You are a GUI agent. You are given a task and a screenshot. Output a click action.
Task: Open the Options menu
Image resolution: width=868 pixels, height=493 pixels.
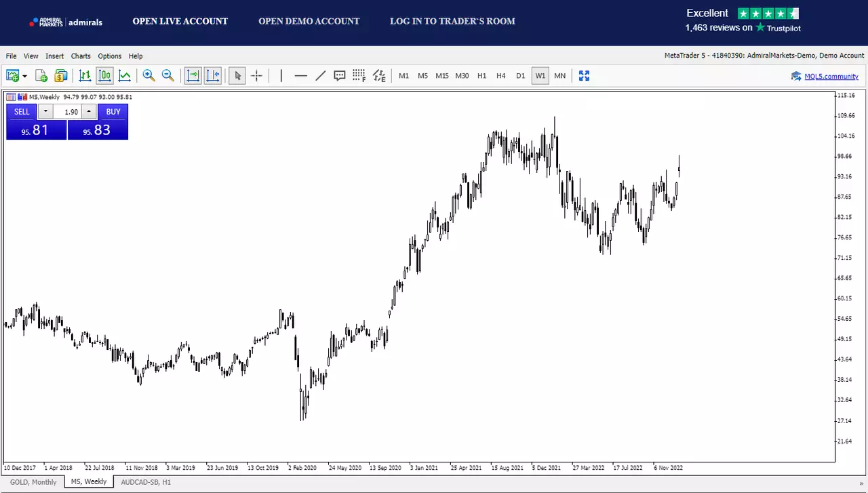point(110,56)
